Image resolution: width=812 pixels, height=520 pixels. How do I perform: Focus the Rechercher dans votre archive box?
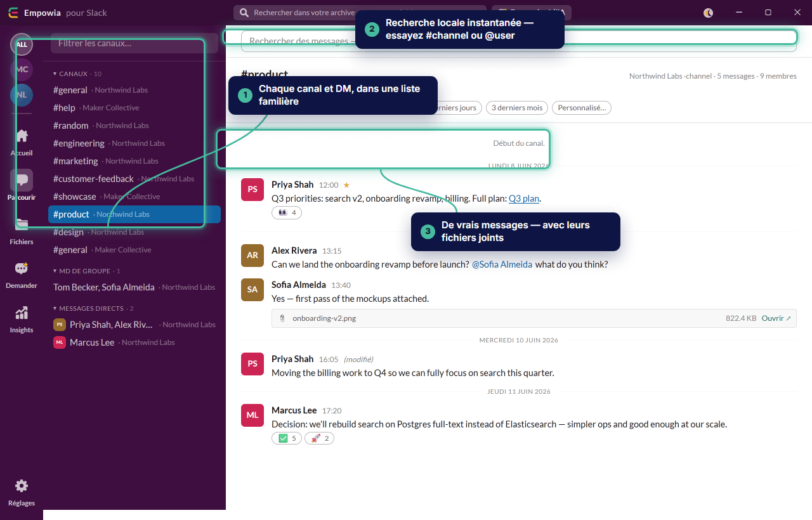pyautogui.click(x=360, y=13)
